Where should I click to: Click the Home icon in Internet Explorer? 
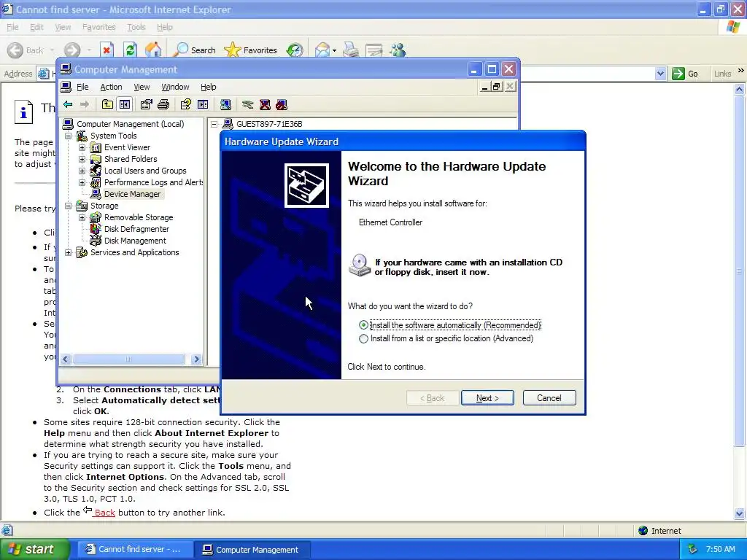click(x=153, y=50)
